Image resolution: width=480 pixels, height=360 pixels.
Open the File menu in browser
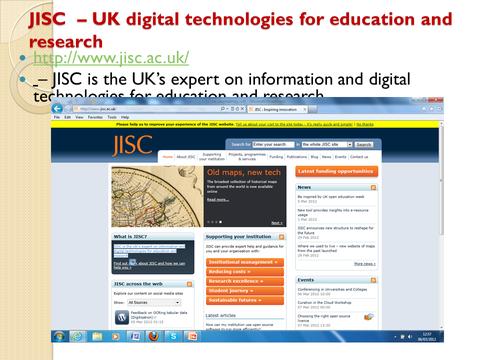coord(57,117)
